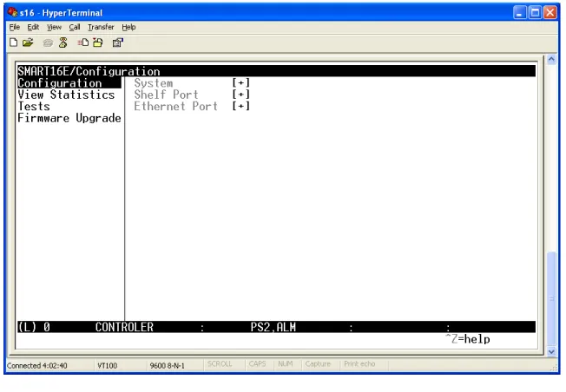Open the File menu
The height and width of the screenshot is (392, 566).
tap(15, 27)
